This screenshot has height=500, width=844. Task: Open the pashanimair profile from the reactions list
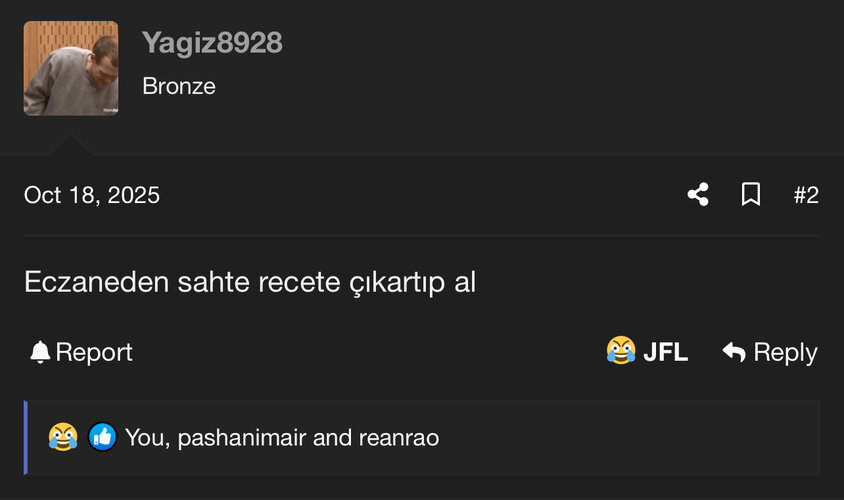tap(242, 438)
